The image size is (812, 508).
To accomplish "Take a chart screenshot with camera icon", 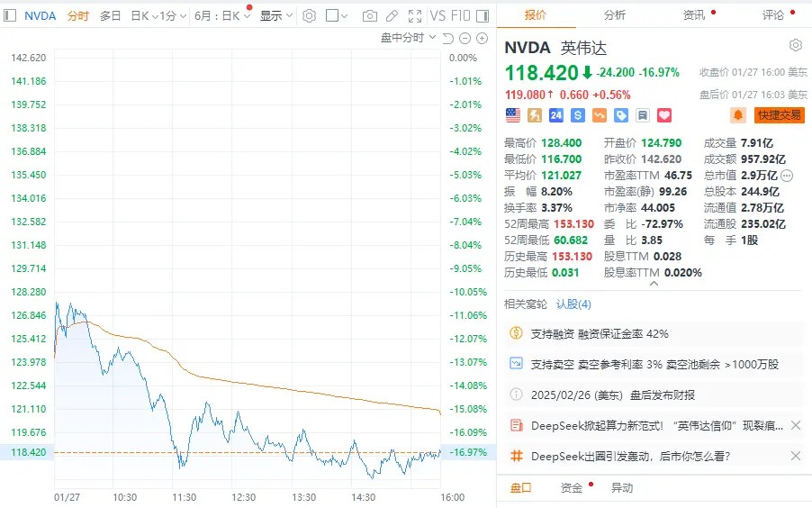I will click(370, 16).
